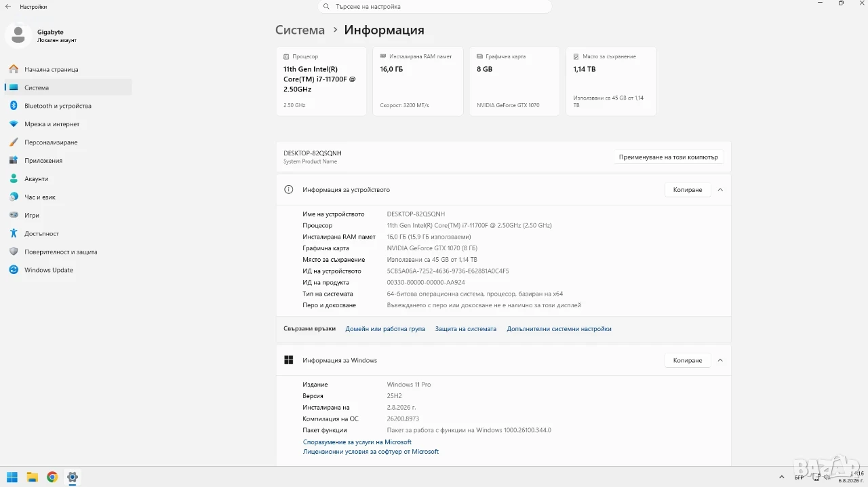The width and height of the screenshot is (868, 487).
Task: Click the info circle icon of device section
Action: click(289, 190)
